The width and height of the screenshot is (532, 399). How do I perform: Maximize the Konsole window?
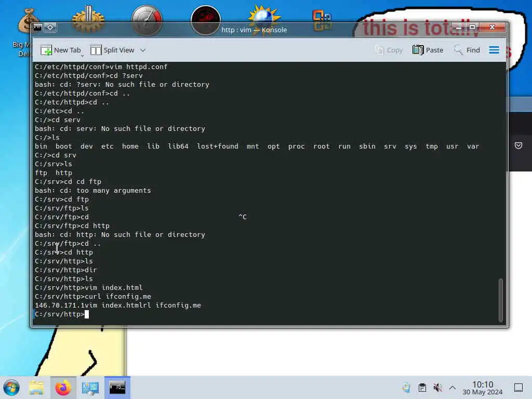[x=472, y=27]
